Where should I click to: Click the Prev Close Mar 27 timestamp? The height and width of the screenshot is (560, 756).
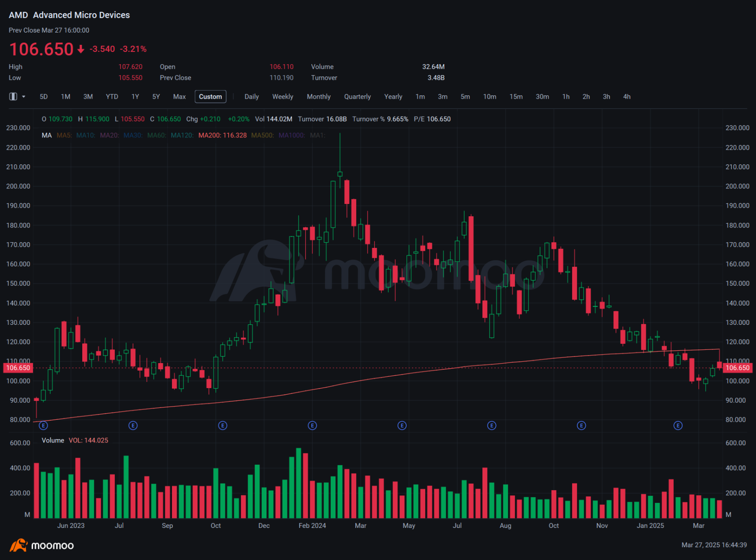(x=49, y=30)
